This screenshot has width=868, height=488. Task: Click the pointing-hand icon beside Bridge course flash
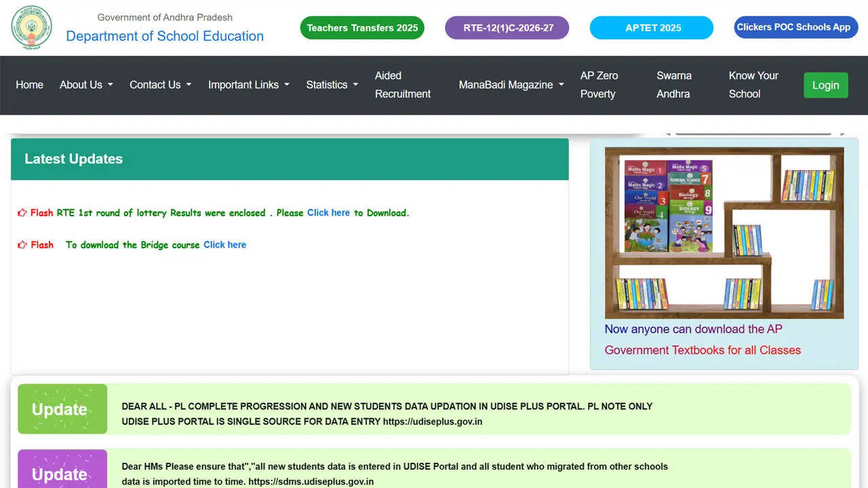(x=21, y=244)
